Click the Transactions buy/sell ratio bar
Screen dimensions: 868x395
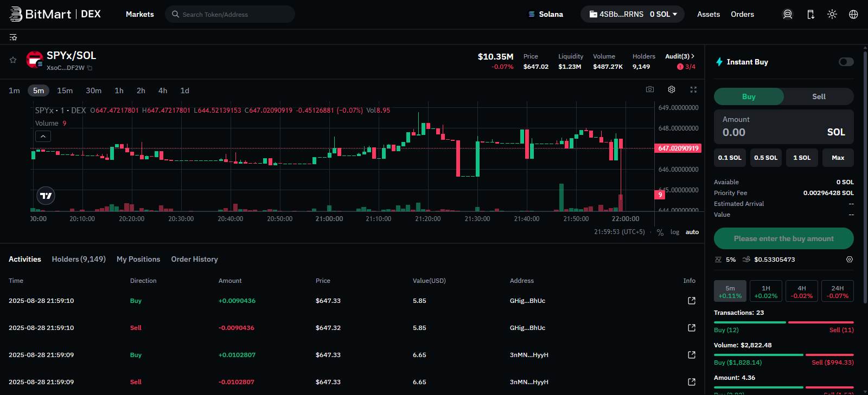tap(784, 322)
